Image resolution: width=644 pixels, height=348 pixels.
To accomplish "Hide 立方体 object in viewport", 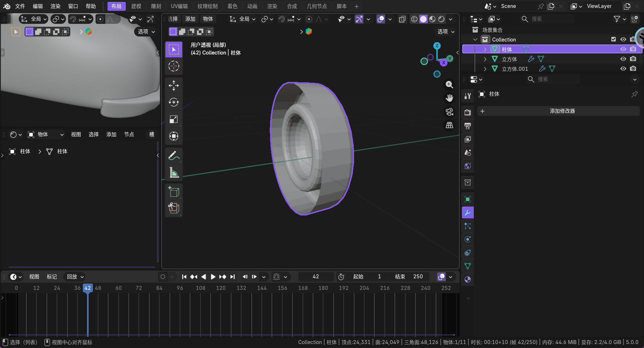I will [x=623, y=59].
